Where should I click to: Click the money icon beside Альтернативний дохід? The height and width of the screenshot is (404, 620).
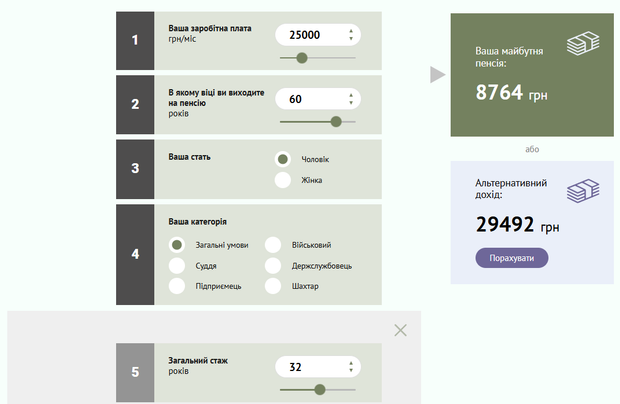[583, 191]
